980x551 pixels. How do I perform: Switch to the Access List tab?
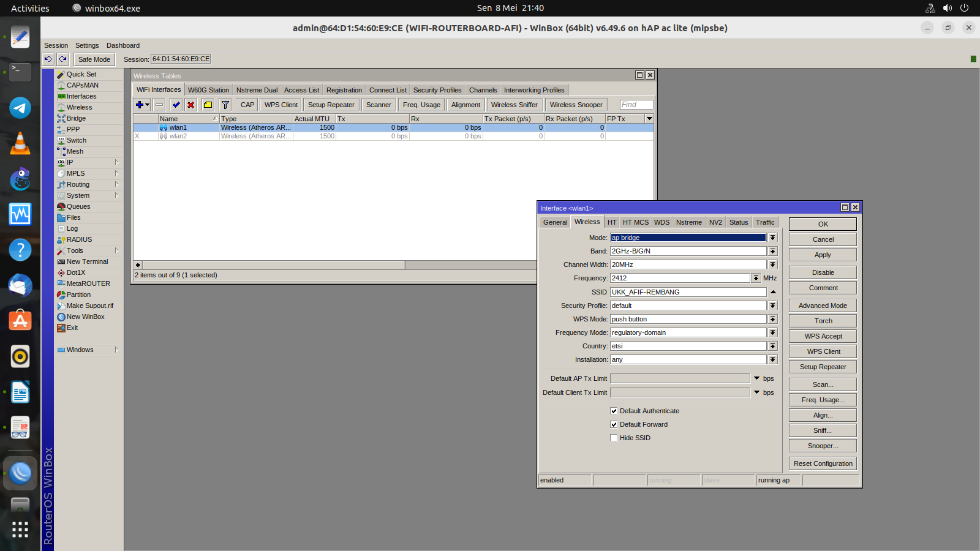click(301, 90)
